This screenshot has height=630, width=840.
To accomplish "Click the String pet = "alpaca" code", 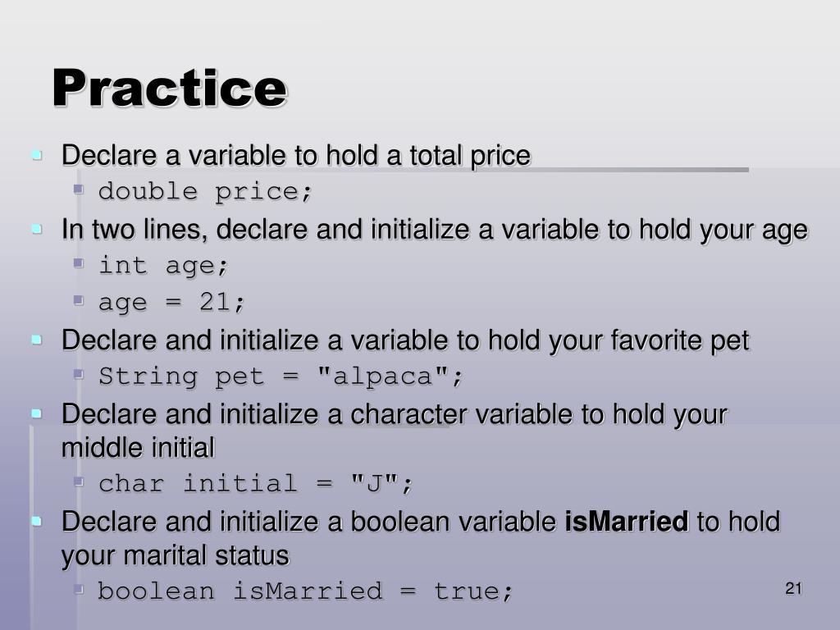I will 281,377.
